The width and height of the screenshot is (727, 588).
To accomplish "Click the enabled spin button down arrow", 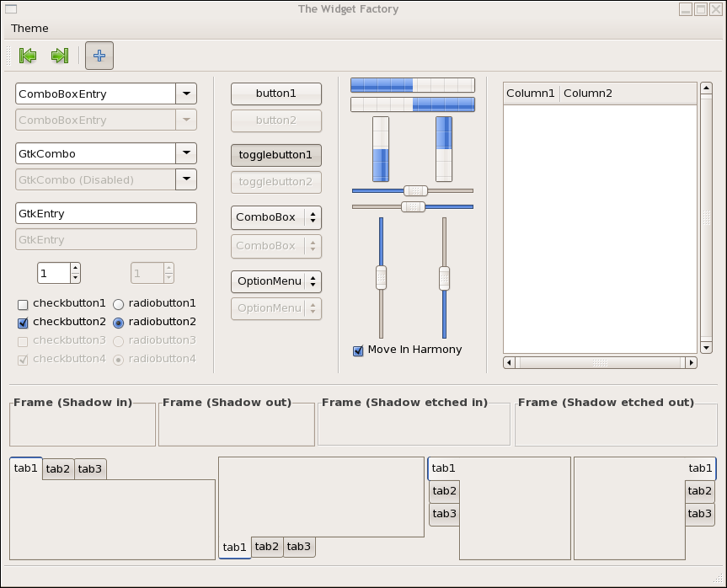I will click(76, 278).
